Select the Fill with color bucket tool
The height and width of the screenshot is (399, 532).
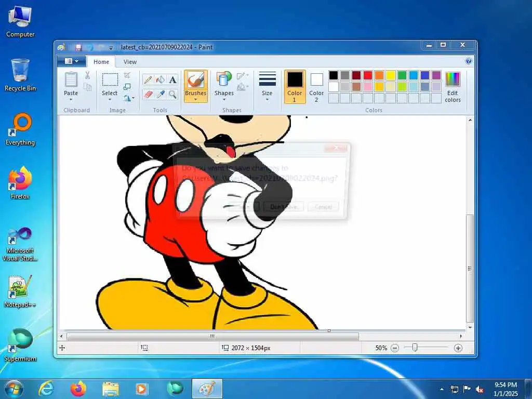[160, 79]
